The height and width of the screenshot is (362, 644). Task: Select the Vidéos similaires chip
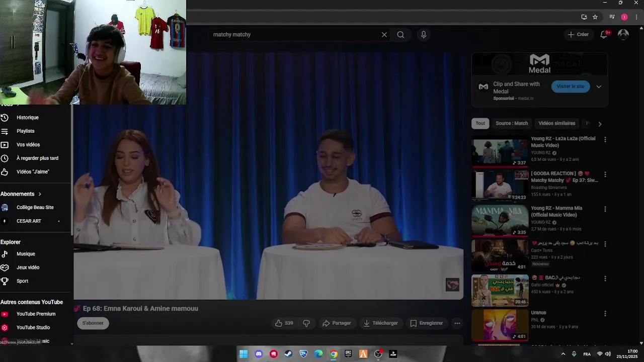click(x=556, y=124)
